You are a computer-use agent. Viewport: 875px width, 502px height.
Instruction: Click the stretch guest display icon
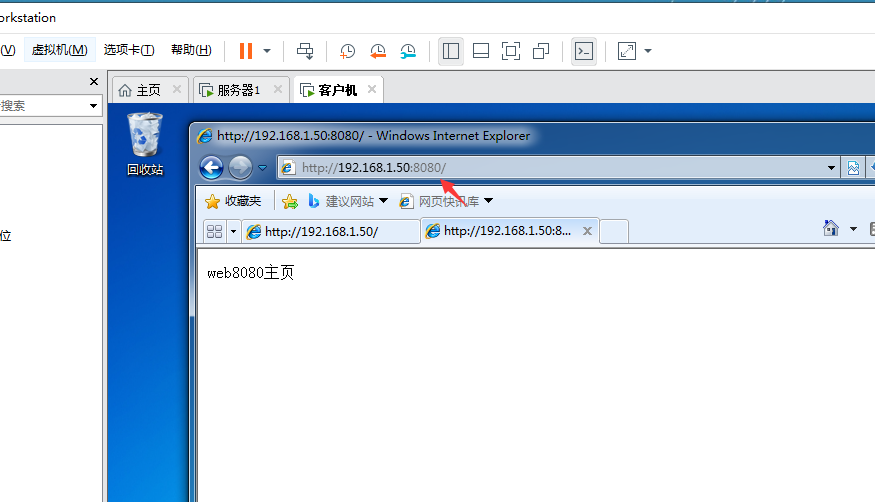627,51
